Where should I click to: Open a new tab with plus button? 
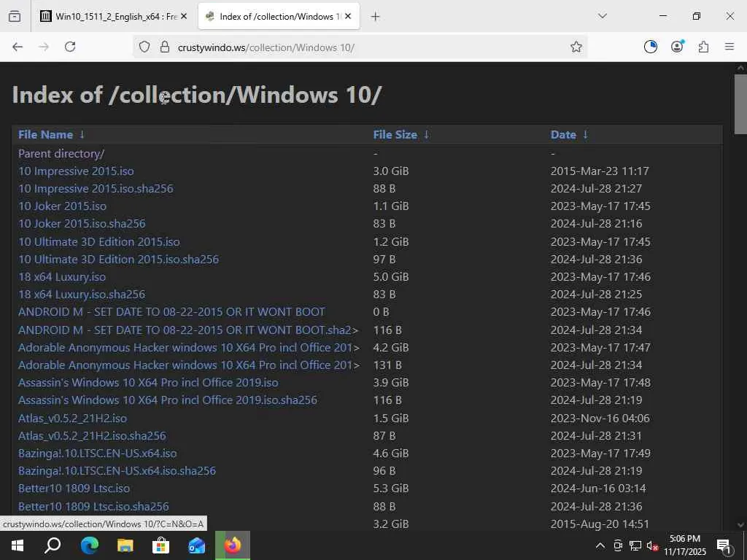pyautogui.click(x=375, y=17)
